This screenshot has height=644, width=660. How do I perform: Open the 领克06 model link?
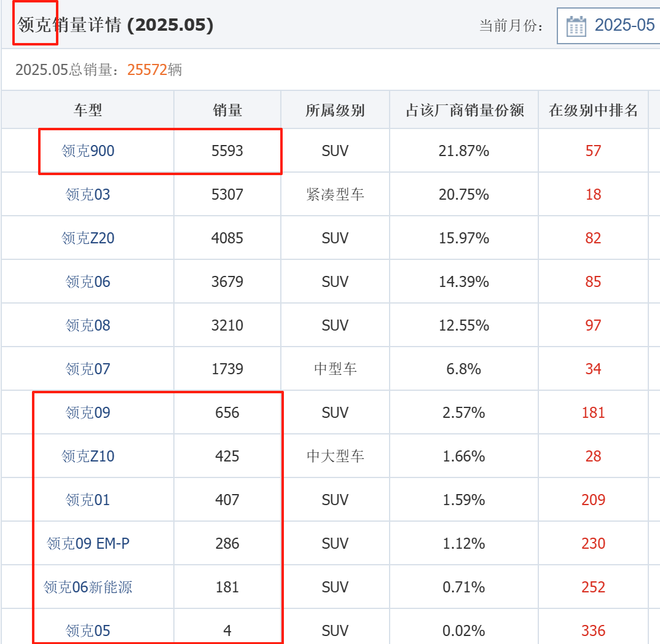(88, 281)
